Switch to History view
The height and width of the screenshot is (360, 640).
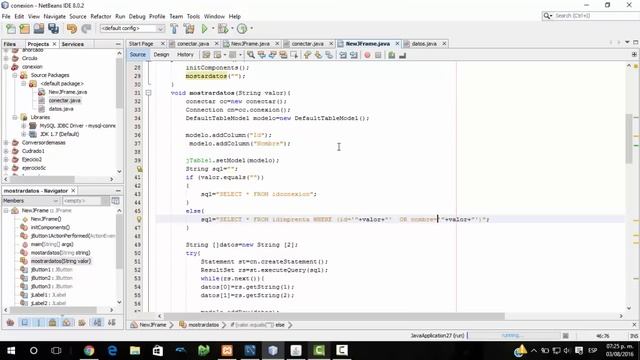point(185,55)
